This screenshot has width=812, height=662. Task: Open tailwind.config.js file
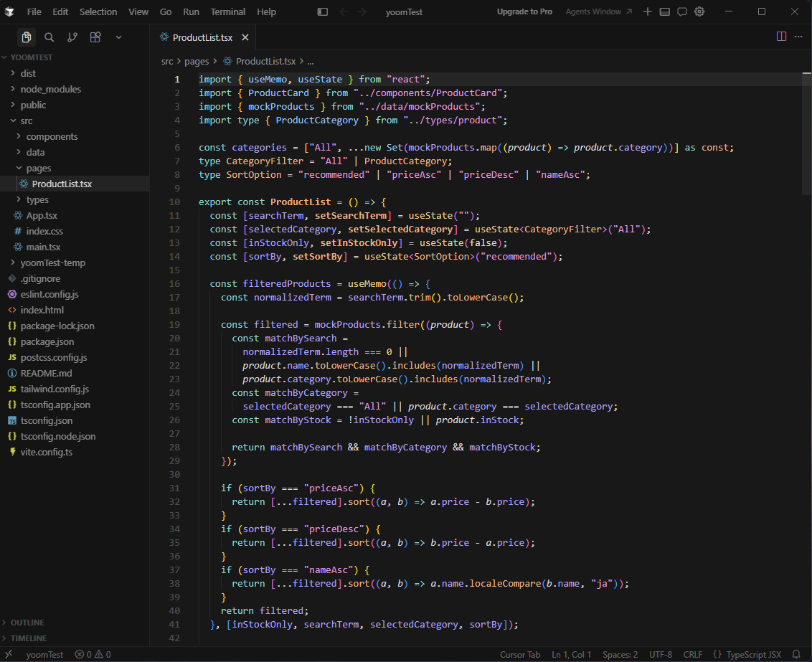pyautogui.click(x=75, y=389)
